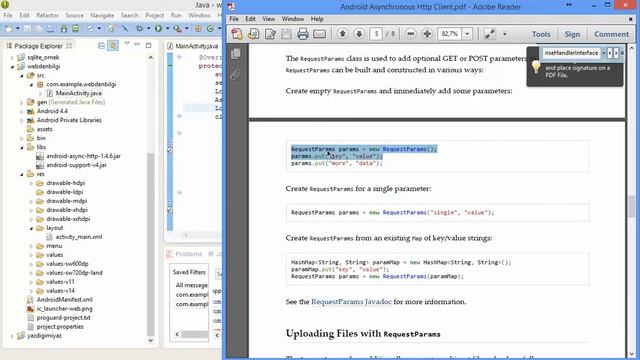Screen dimensions: 640x360
Task: Expand the gen folder node
Action: [22, 102]
